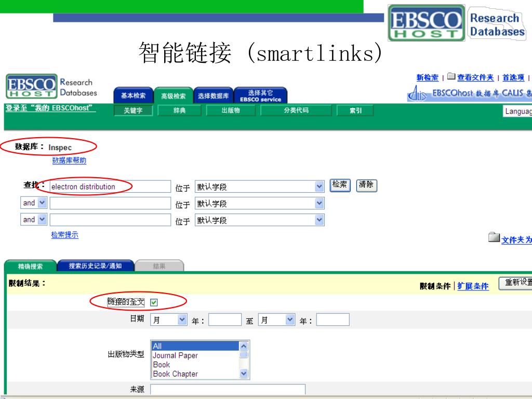Viewport: 532px width, 399px height.
Task: Switch to the 基本检索 tab
Action: tap(134, 96)
